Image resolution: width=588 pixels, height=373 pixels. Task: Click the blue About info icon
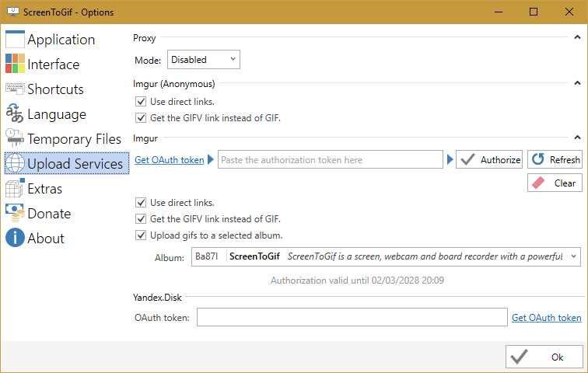[15, 238]
